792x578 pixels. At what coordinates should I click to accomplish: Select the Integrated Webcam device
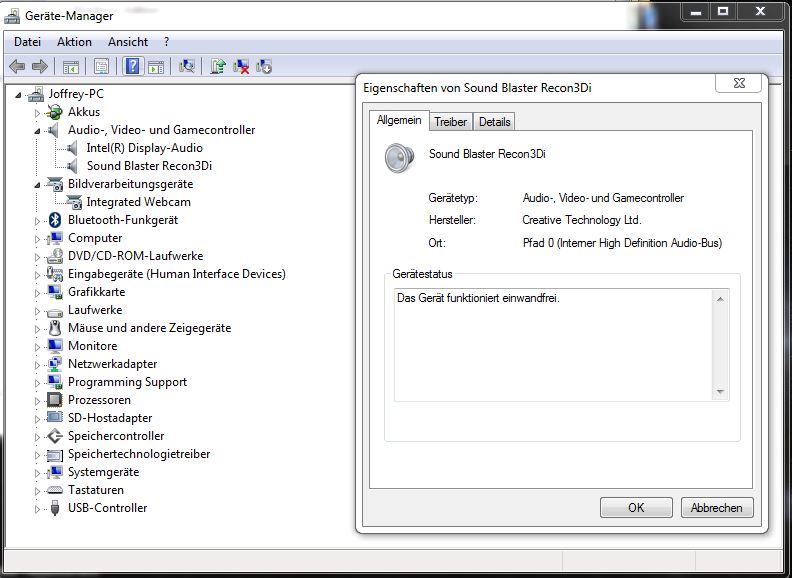138,202
